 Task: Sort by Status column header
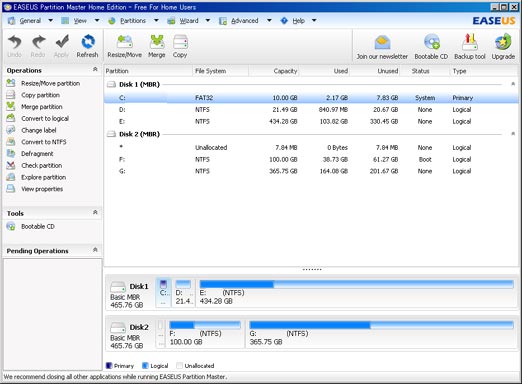424,71
